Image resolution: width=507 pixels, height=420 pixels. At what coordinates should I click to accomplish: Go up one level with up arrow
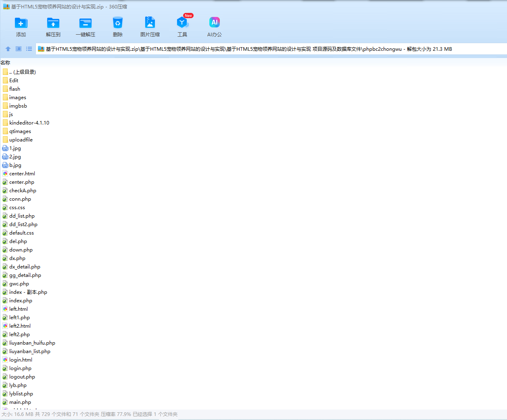(x=8, y=49)
